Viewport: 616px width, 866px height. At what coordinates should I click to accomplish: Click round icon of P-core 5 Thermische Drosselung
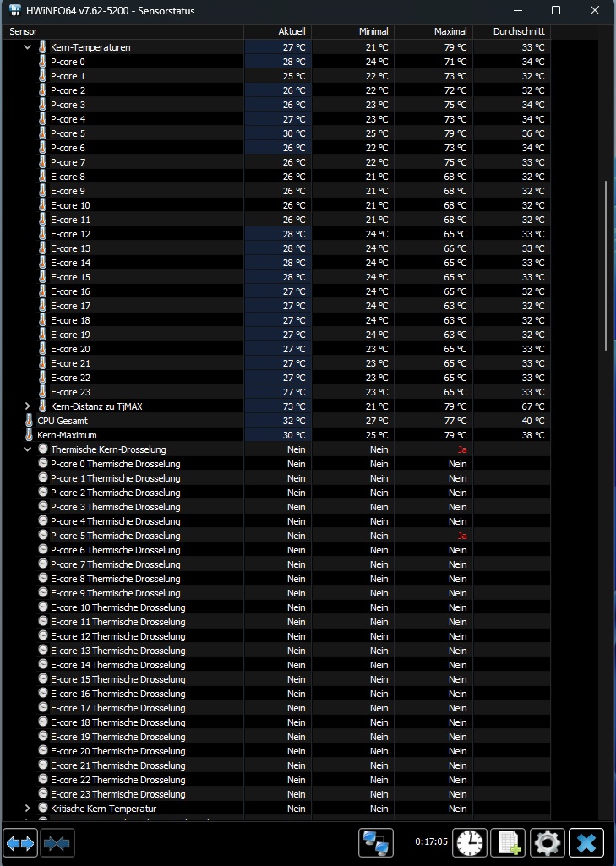click(x=43, y=535)
